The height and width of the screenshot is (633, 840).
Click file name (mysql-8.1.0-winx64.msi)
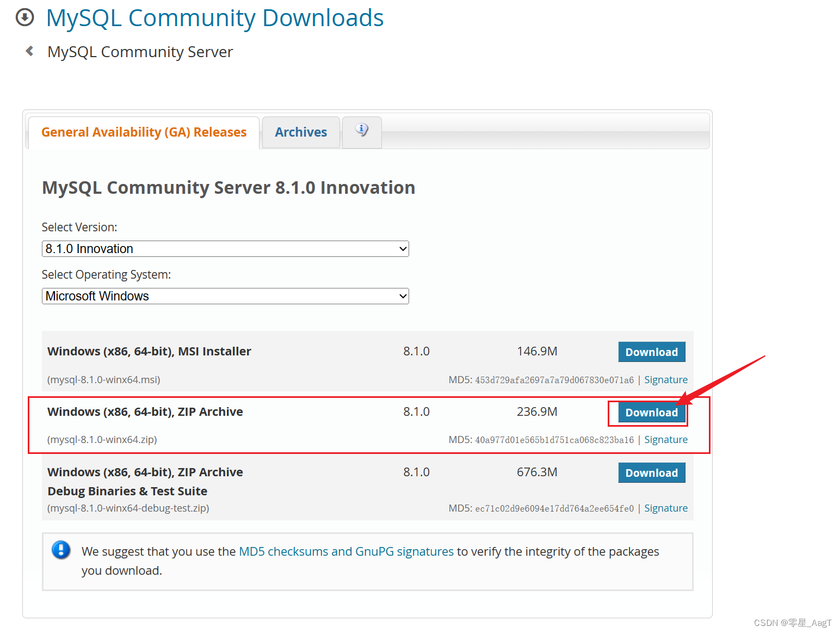pyautogui.click(x=103, y=379)
